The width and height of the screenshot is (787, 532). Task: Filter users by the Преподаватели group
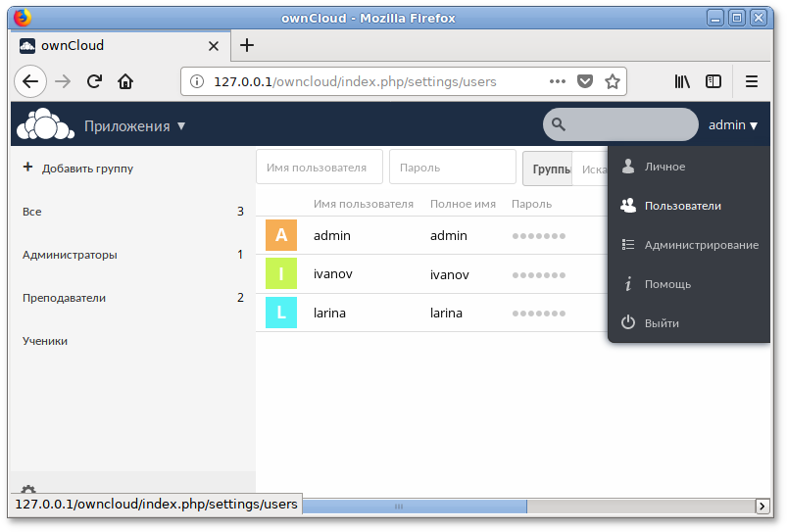click(65, 298)
